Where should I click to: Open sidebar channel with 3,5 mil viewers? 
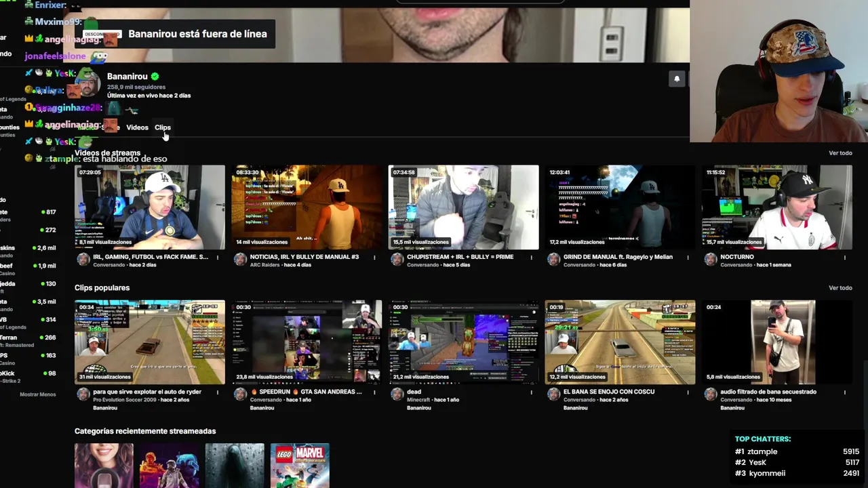pos(28,305)
